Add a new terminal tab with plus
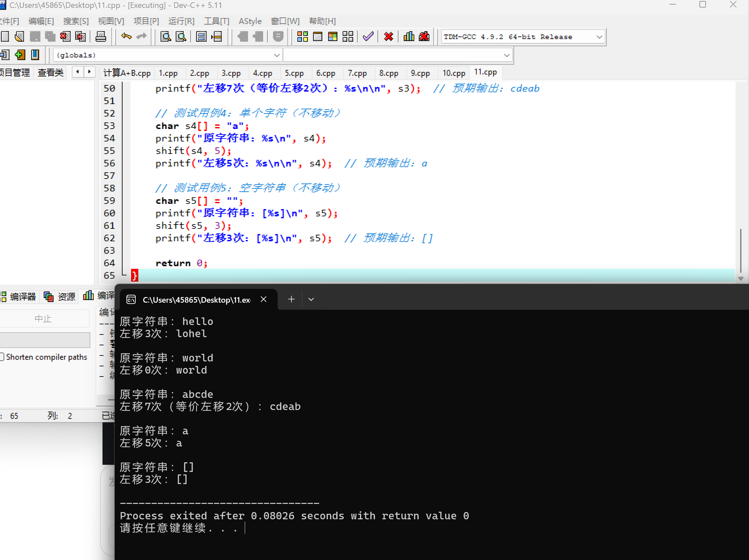This screenshot has width=749, height=560. pos(291,299)
